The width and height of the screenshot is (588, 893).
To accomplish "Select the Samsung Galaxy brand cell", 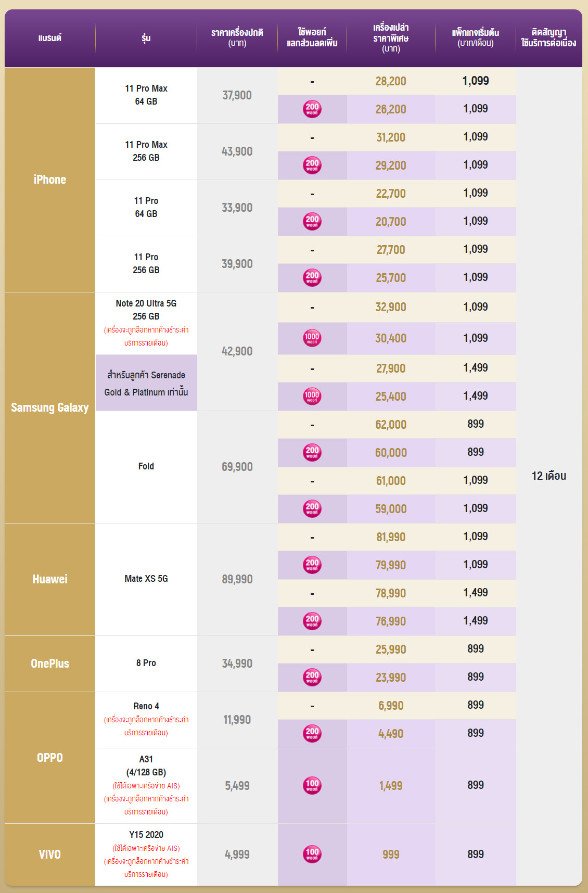I will click(50, 407).
